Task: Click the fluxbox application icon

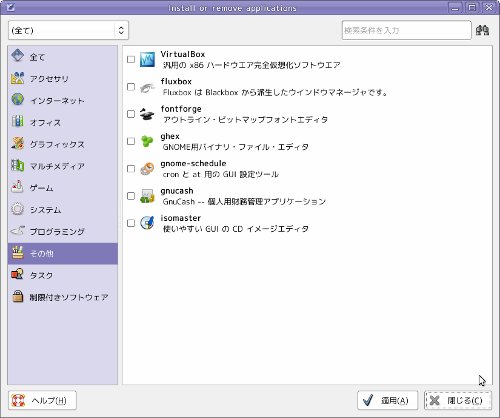Action: coord(147,87)
